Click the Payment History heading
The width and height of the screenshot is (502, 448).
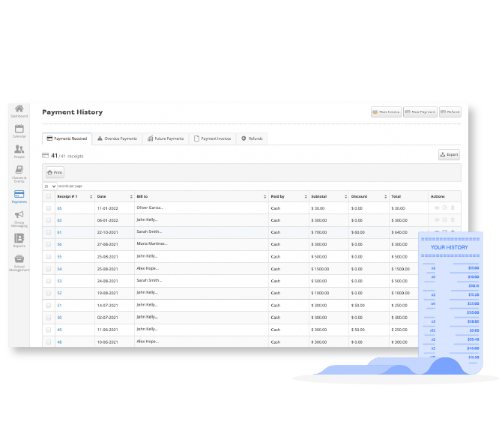pyautogui.click(x=73, y=112)
